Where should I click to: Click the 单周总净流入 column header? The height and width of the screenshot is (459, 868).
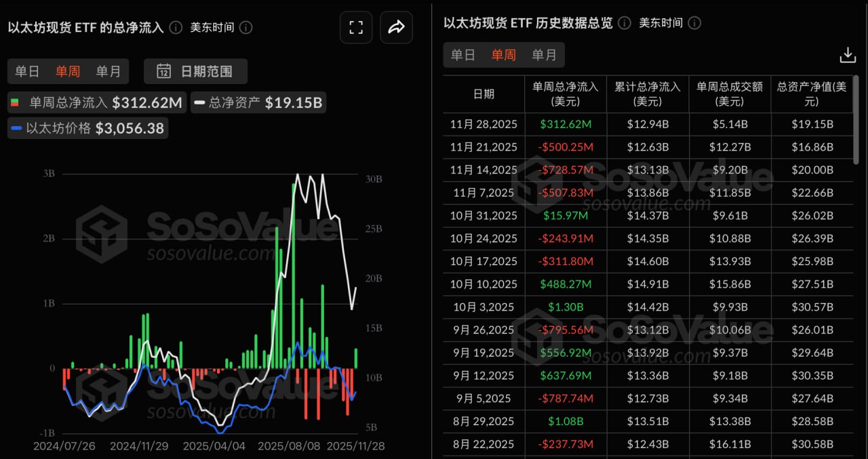[565, 94]
